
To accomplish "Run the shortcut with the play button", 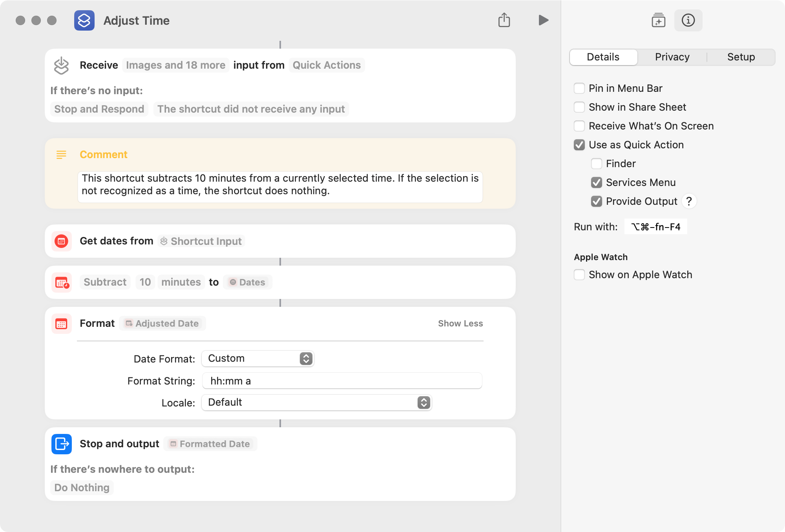I will [x=543, y=20].
